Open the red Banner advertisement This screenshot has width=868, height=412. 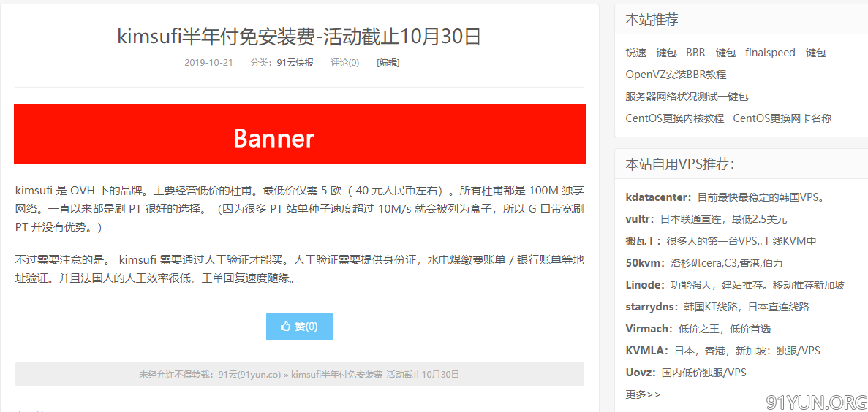pyautogui.click(x=300, y=134)
